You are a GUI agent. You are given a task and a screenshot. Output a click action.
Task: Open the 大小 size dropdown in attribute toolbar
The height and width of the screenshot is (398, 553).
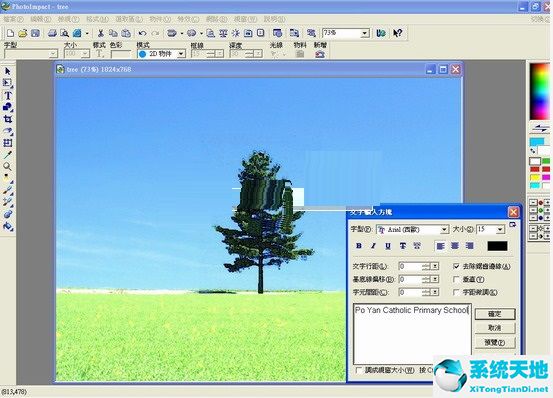pyautogui.click(x=85, y=54)
